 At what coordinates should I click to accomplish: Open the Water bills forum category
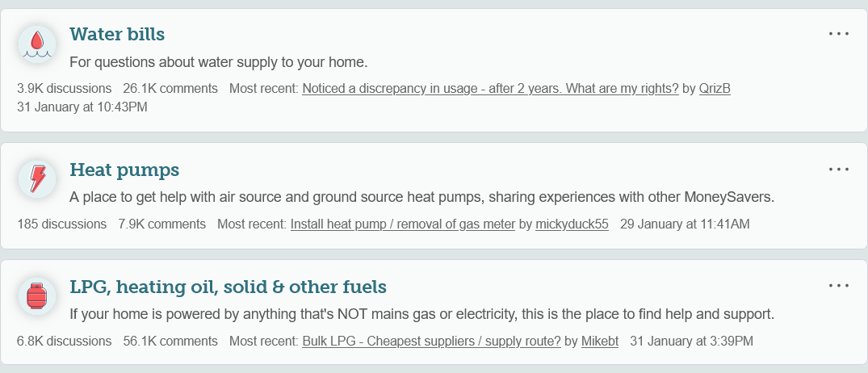click(x=117, y=34)
